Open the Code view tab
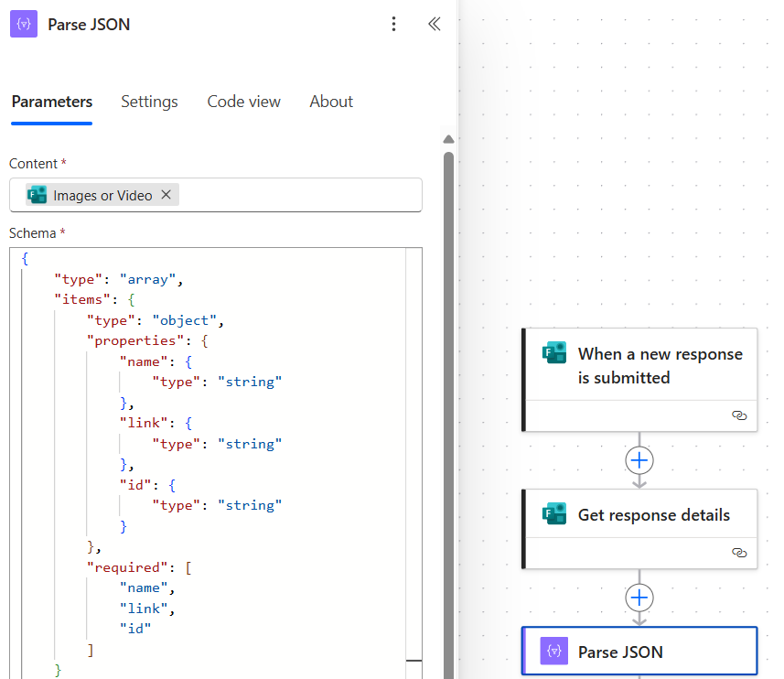Viewport: 784px width, 679px height. (243, 102)
